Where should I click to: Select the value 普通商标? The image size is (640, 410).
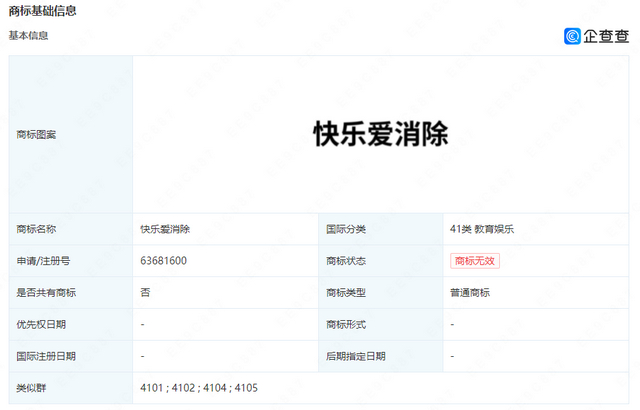tap(470, 293)
